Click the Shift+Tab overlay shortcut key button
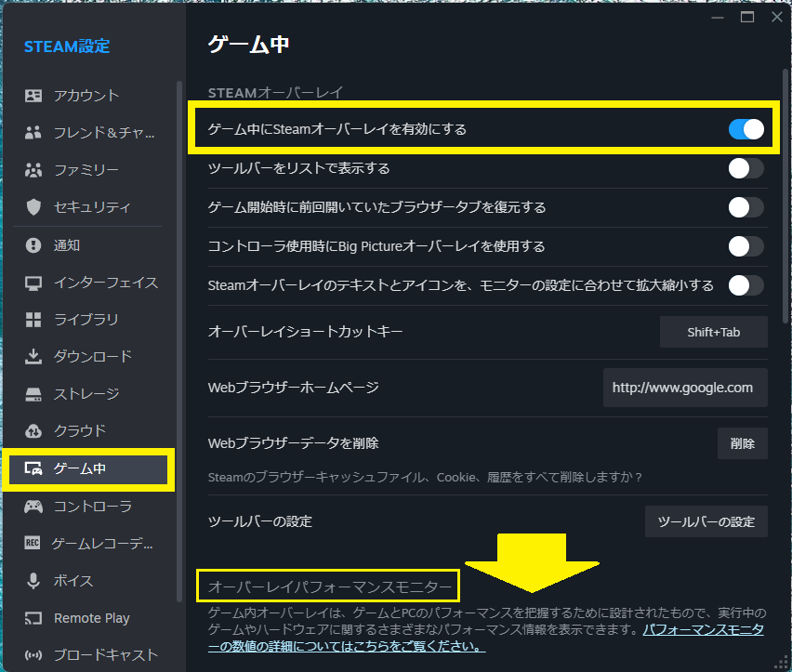792x672 pixels. point(714,332)
